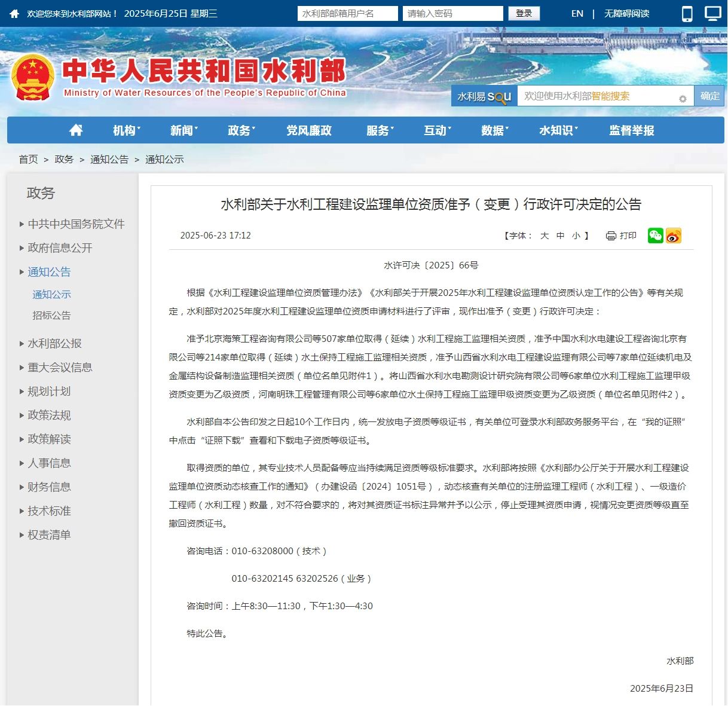Share the article via the Weibo icon
The image size is (728, 706).
[674, 236]
